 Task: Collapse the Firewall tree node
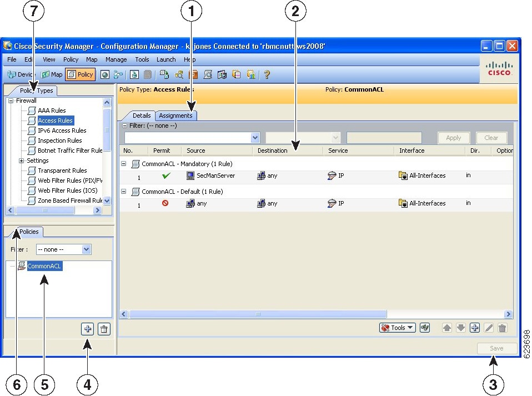coord(11,101)
